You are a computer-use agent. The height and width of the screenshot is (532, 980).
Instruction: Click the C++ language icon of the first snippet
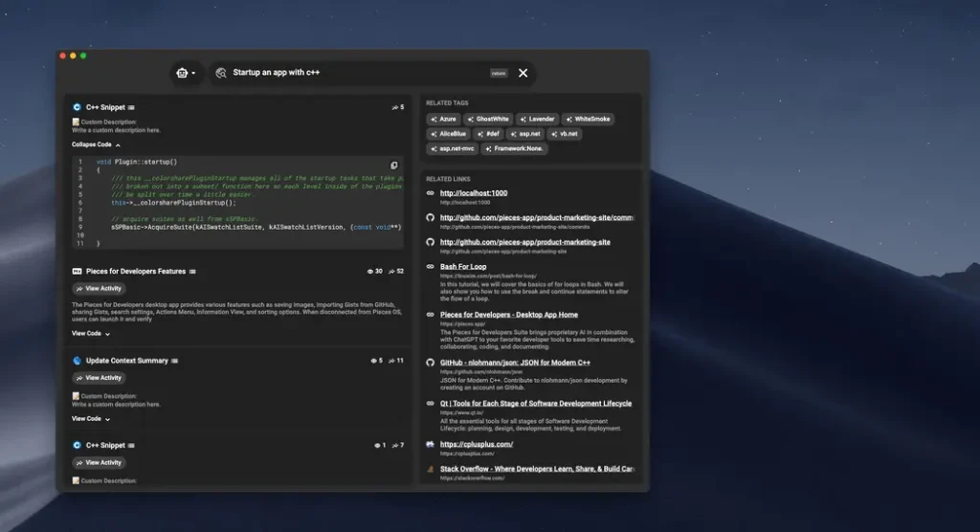(77, 107)
